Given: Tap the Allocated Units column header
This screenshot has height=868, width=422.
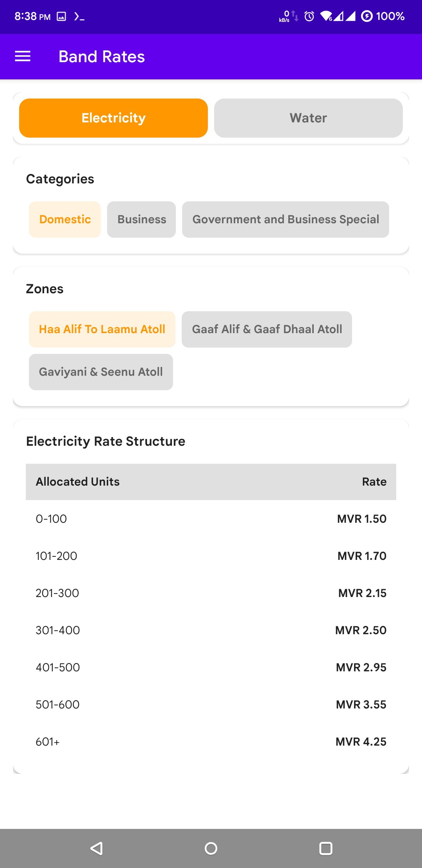Looking at the screenshot, I should [x=78, y=482].
